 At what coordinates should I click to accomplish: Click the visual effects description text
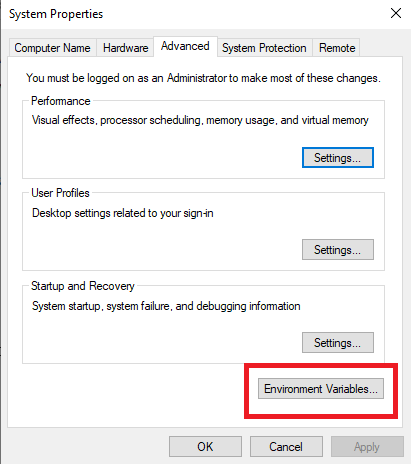tap(200, 120)
